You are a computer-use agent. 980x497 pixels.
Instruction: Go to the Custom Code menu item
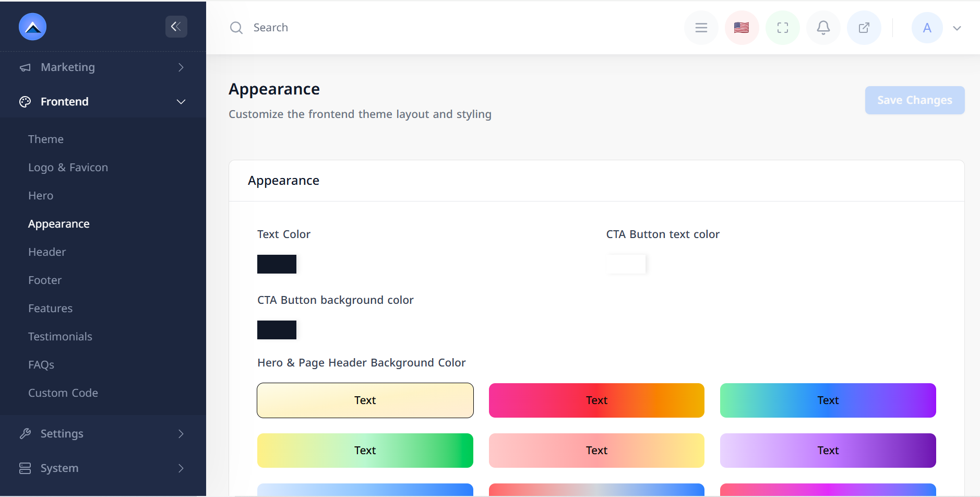click(x=63, y=393)
